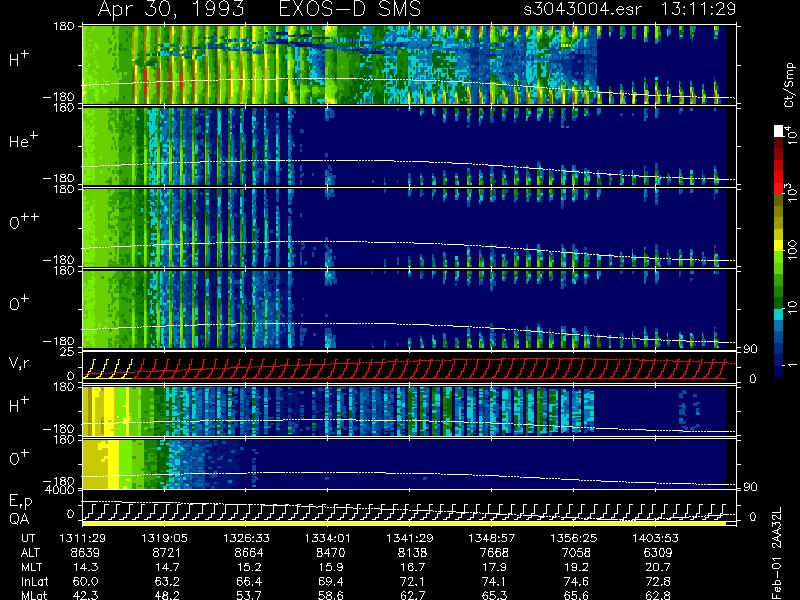Click the UT value "1341:29"
Image resolution: width=800 pixels, height=600 pixels.
(410, 538)
